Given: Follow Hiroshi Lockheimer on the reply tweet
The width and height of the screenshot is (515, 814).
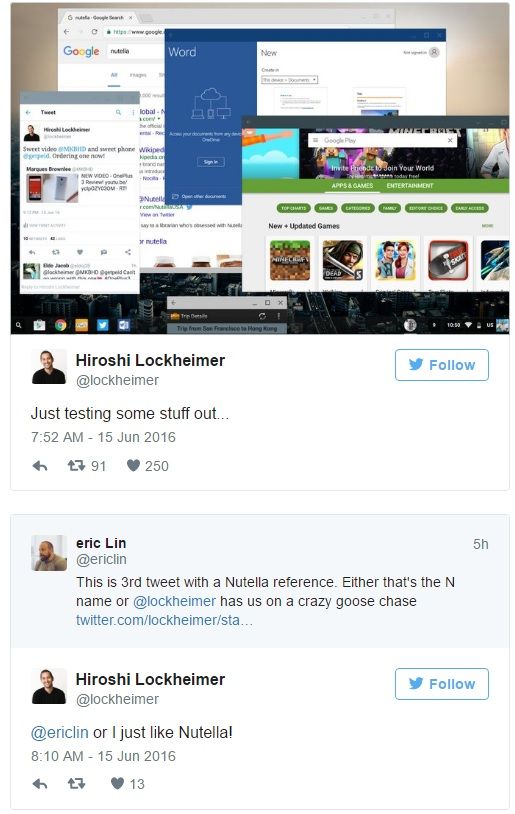Looking at the screenshot, I should tap(442, 684).
